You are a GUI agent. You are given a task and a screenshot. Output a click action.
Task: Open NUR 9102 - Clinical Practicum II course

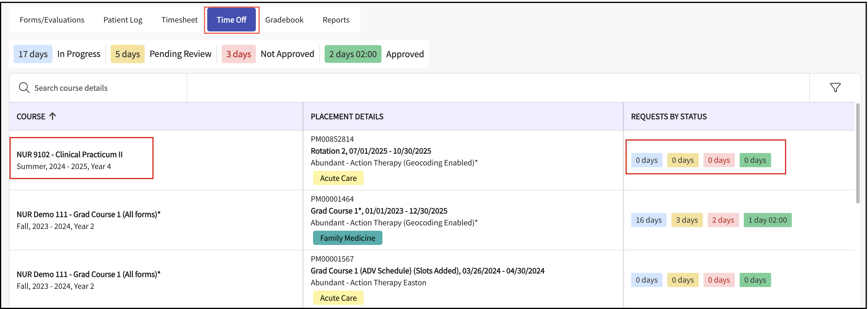(x=69, y=154)
